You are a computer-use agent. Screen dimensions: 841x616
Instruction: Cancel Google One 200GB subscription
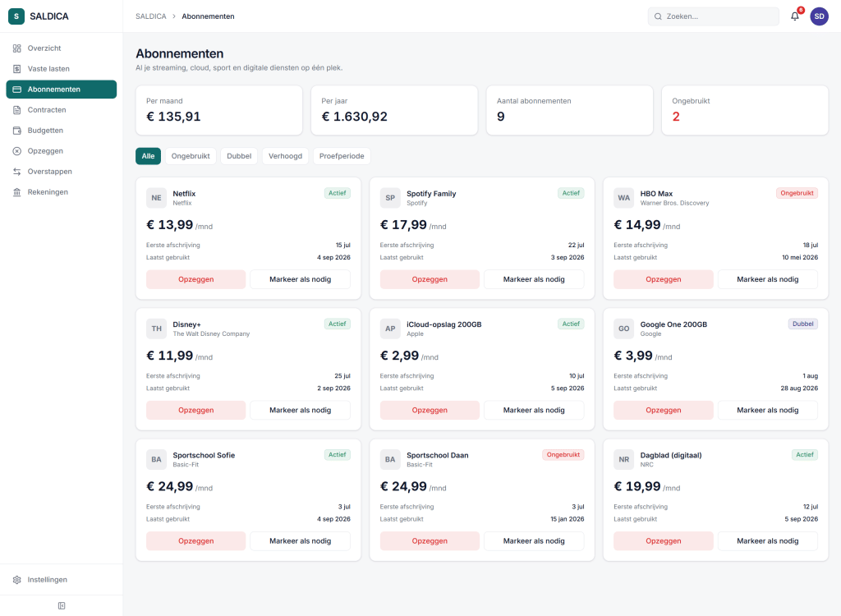[x=664, y=411]
